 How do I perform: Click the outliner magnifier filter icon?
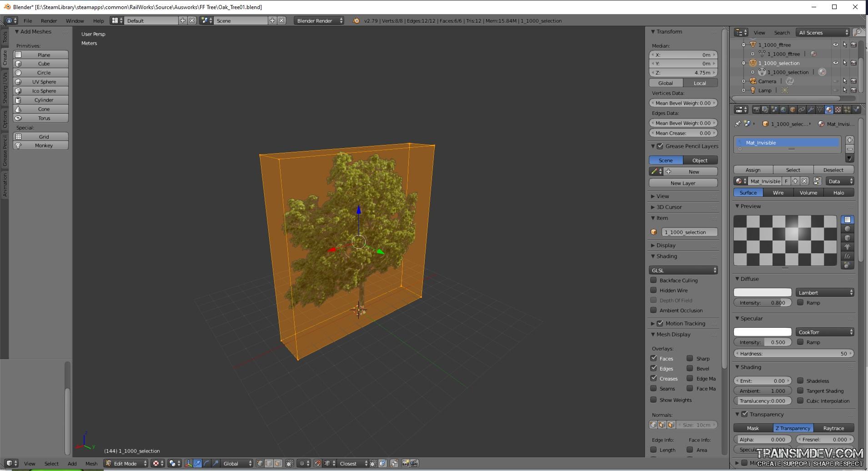[x=858, y=32]
